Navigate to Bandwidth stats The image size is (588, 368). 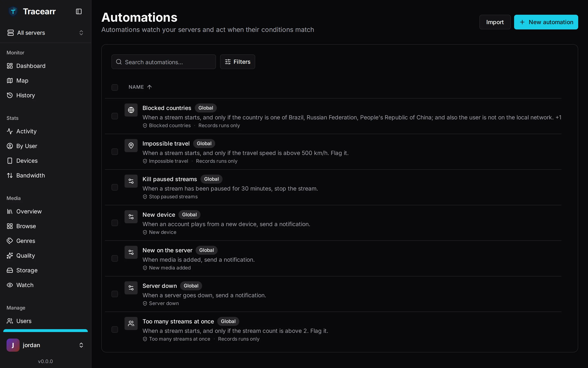(x=46, y=175)
